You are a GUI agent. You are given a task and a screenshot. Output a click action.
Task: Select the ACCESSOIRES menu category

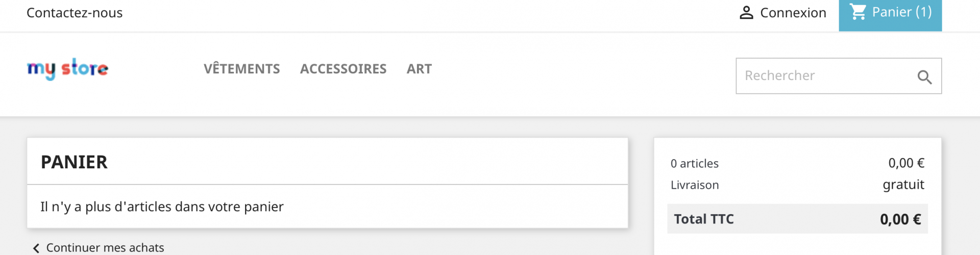click(343, 69)
